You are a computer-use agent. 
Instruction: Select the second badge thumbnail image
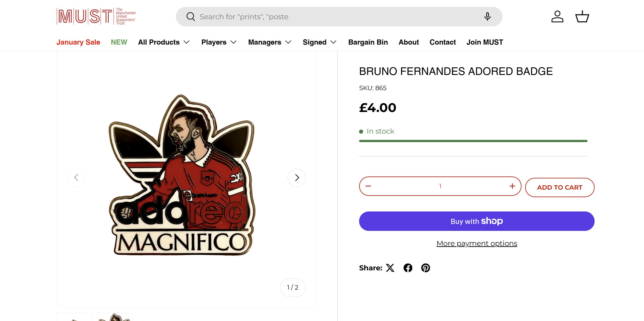coord(115,317)
